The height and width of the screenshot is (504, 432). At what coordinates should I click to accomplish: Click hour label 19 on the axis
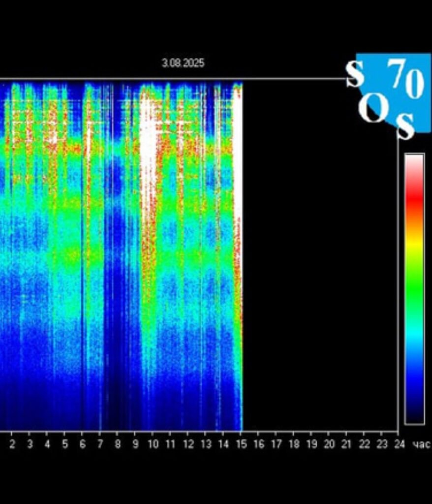[311, 444]
